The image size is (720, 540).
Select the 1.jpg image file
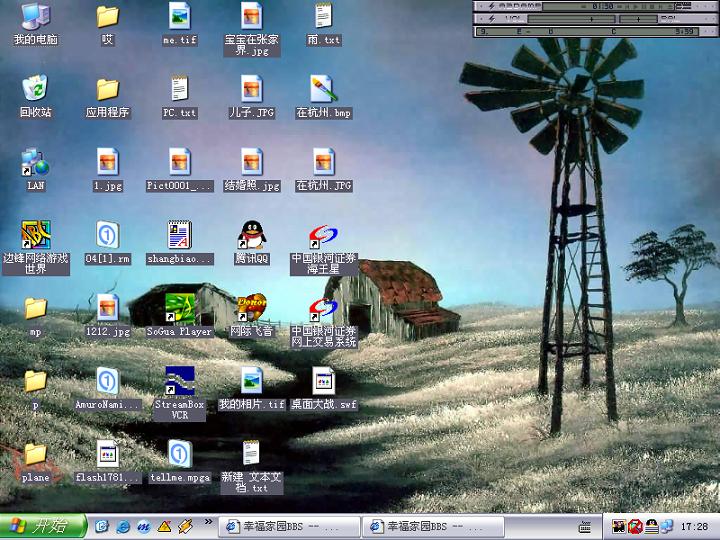click(x=107, y=170)
